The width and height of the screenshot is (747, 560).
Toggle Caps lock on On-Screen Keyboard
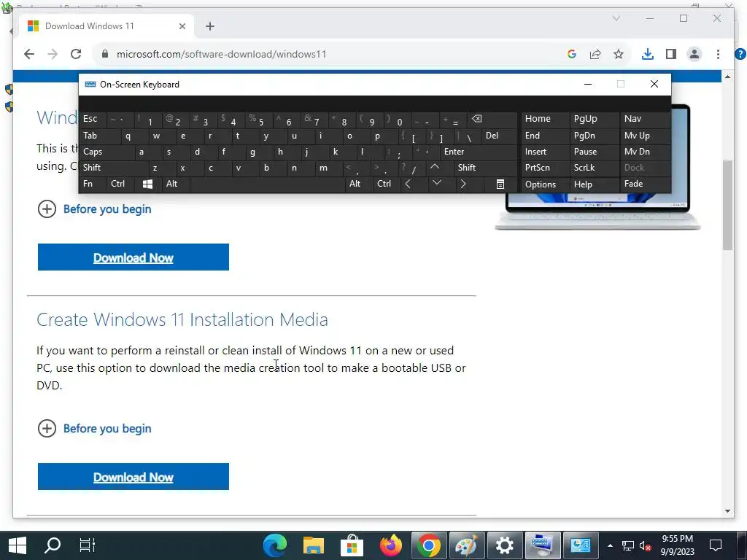[x=108, y=152]
